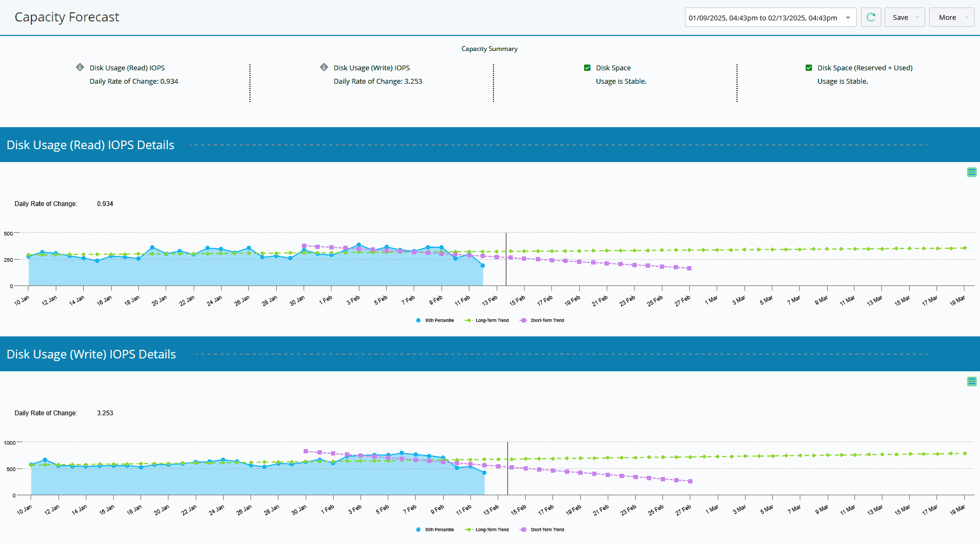Image resolution: width=980 pixels, height=543 pixels.
Task: Click Disk Usage (Write) IOPS summary label
Action: tap(372, 68)
